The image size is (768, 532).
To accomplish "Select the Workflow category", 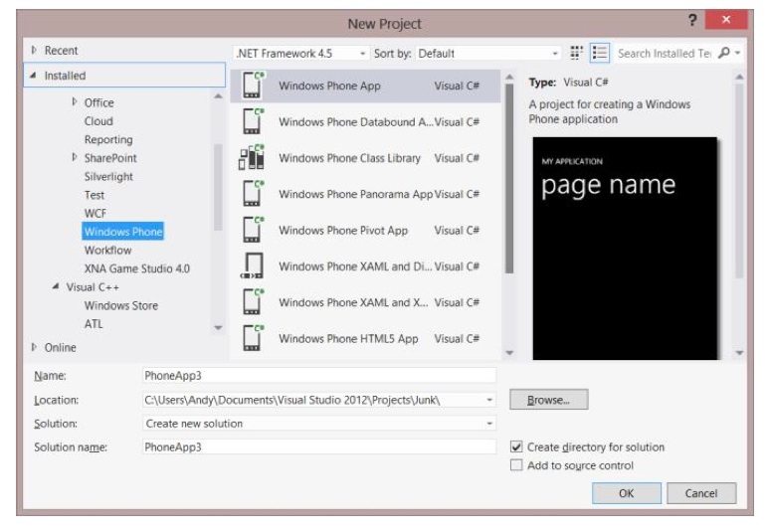I will (107, 251).
